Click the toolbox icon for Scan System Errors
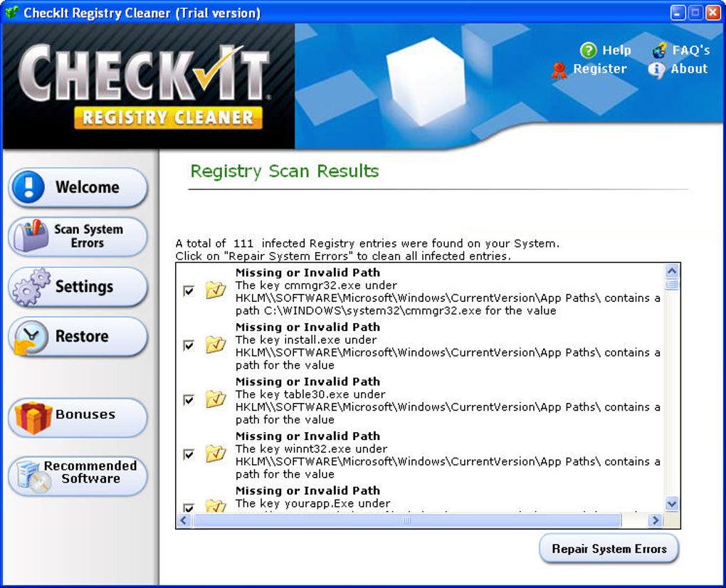726x588 pixels. (x=31, y=236)
